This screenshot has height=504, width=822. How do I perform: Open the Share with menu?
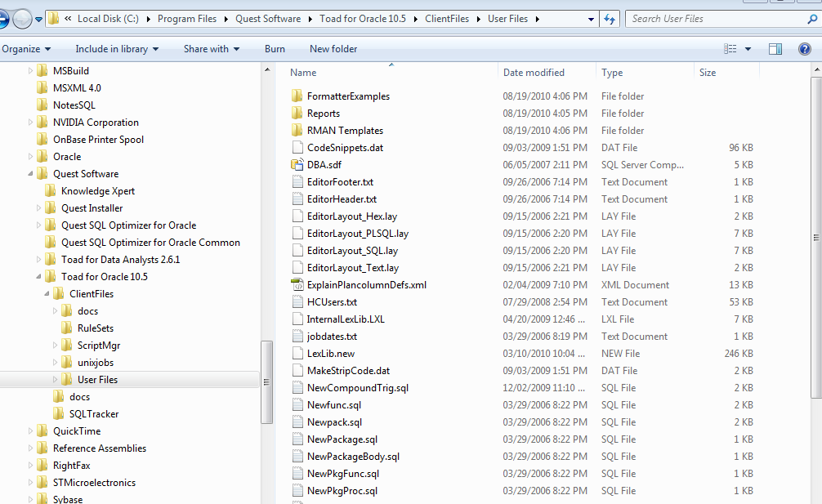[212, 49]
